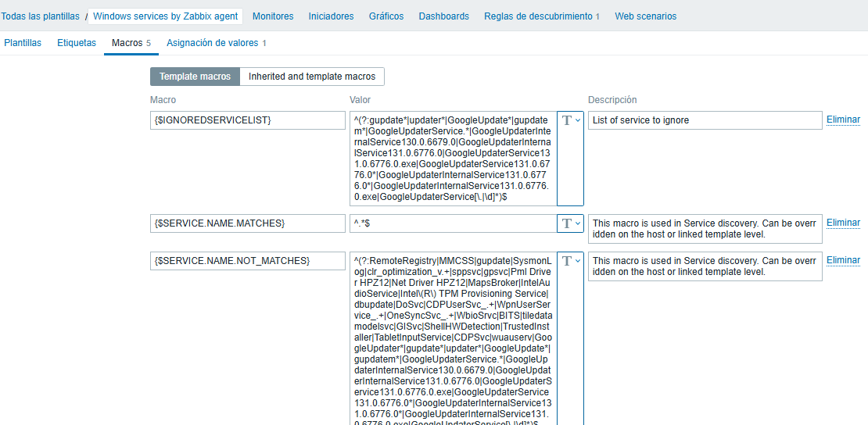Click the value field containing ^.*$

pos(453,223)
